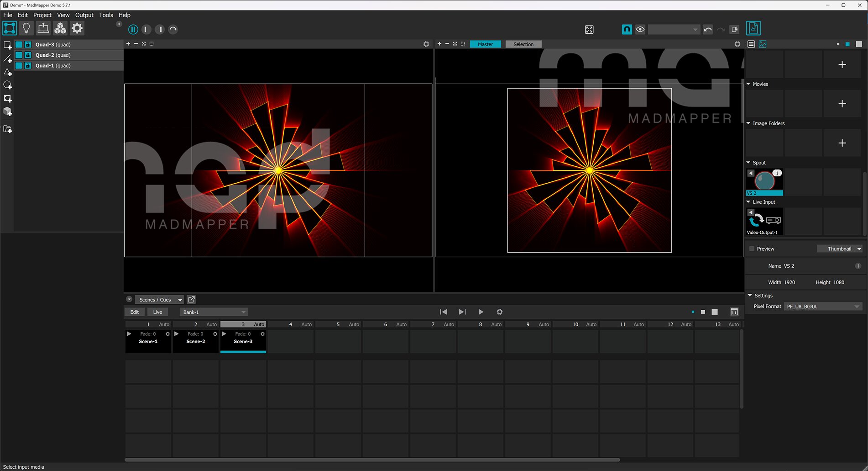Select the Video-Output-1 live input thumbnail
Viewport: 868px width, 471px height.
(764, 222)
